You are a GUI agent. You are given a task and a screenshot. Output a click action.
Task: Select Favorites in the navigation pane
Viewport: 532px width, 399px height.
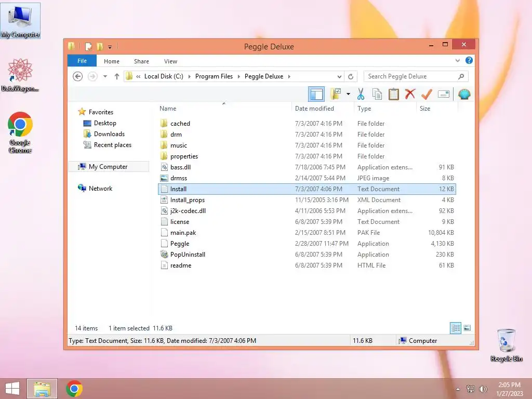click(x=101, y=112)
